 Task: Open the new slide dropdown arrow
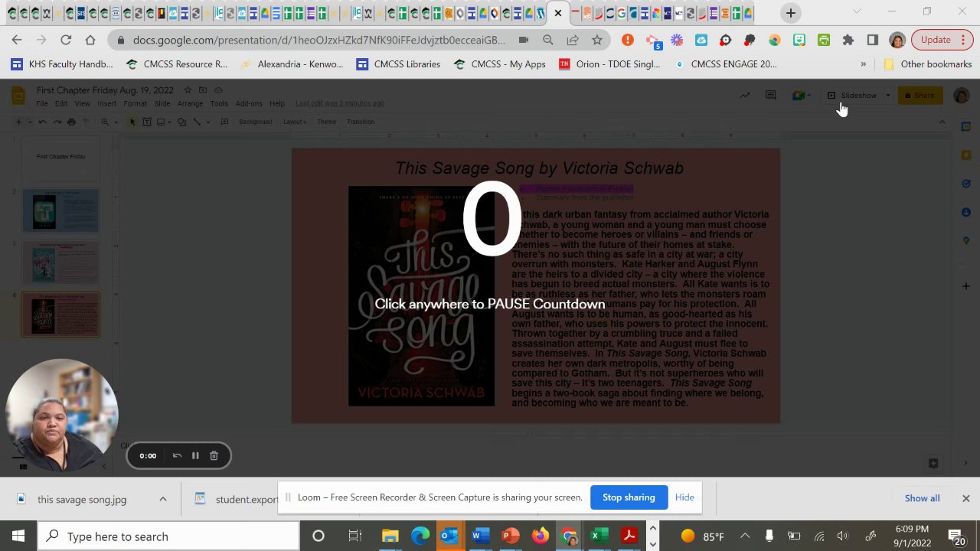pos(28,122)
